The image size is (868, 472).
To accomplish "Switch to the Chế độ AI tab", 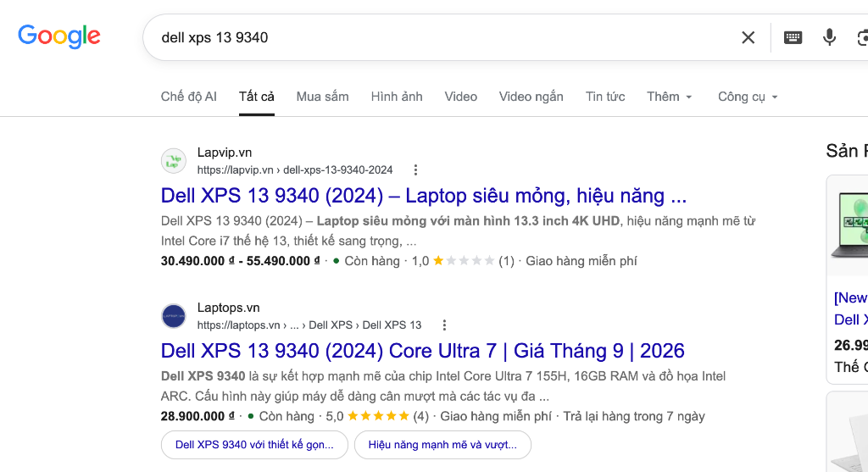I will point(189,97).
